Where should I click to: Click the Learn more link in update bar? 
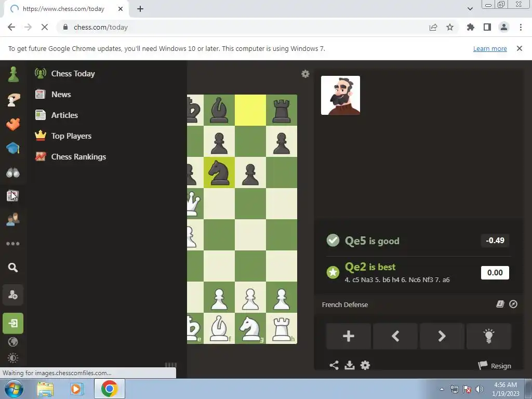[490, 48]
